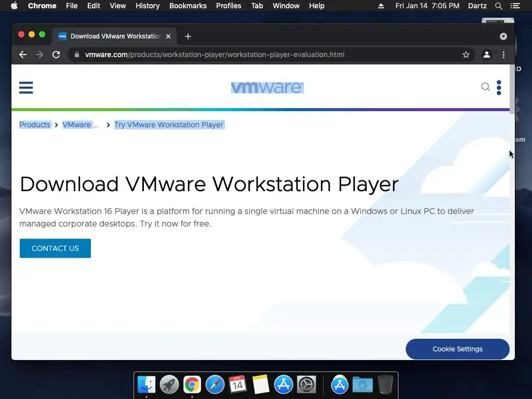Click the Dartz user name in menu bar
This screenshot has width=532, height=399.
click(477, 6)
